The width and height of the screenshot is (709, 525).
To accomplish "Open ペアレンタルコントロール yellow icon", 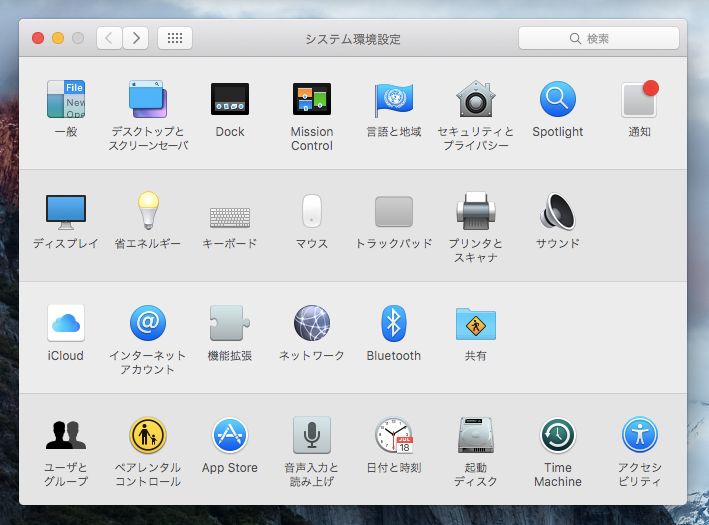I will 148,435.
